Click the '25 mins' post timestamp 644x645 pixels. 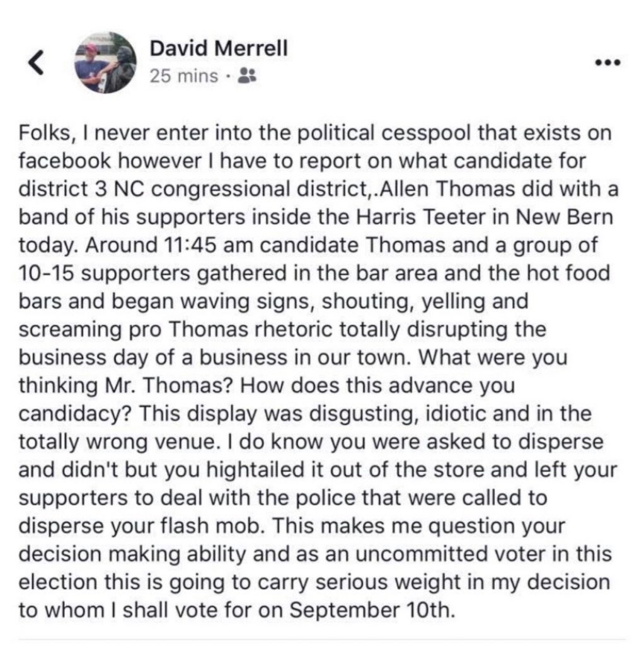[x=183, y=76]
